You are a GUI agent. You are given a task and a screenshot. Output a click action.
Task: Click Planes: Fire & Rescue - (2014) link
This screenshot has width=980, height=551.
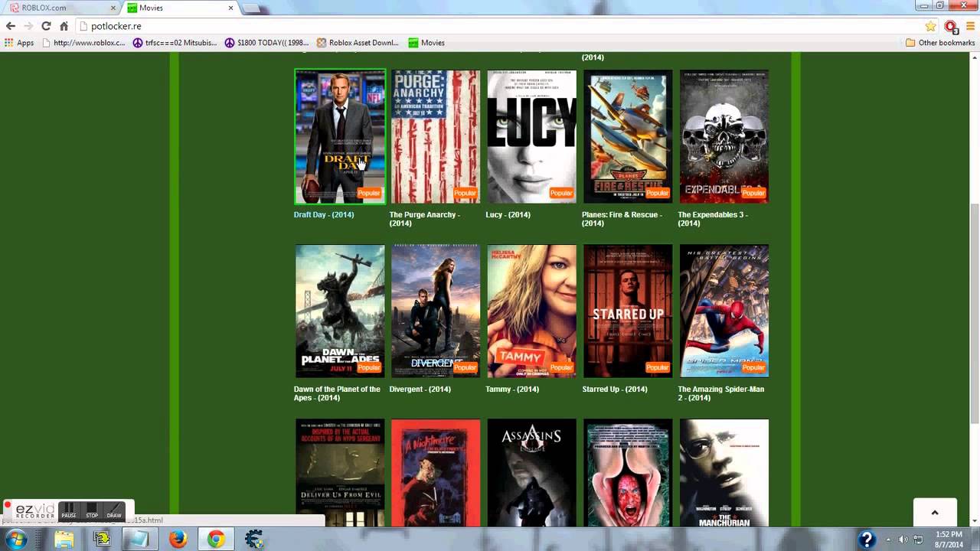tap(621, 219)
